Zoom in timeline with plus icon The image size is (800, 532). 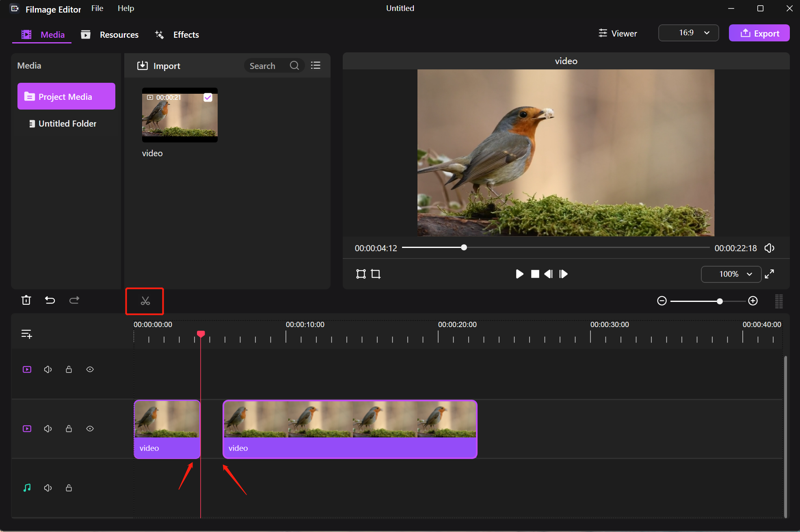[x=753, y=301]
